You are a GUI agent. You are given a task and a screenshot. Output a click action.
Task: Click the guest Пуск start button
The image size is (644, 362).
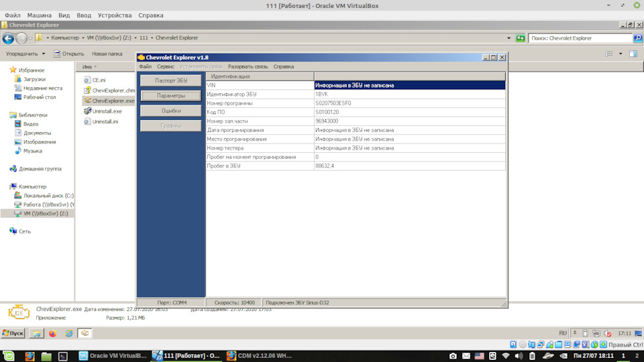(x=13, y=333)
